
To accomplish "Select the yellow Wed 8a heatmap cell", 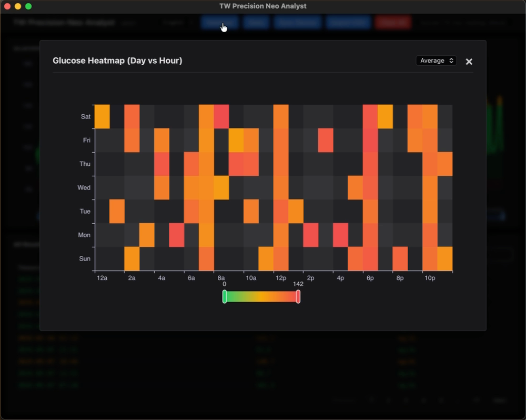I will tap(221, 188).
